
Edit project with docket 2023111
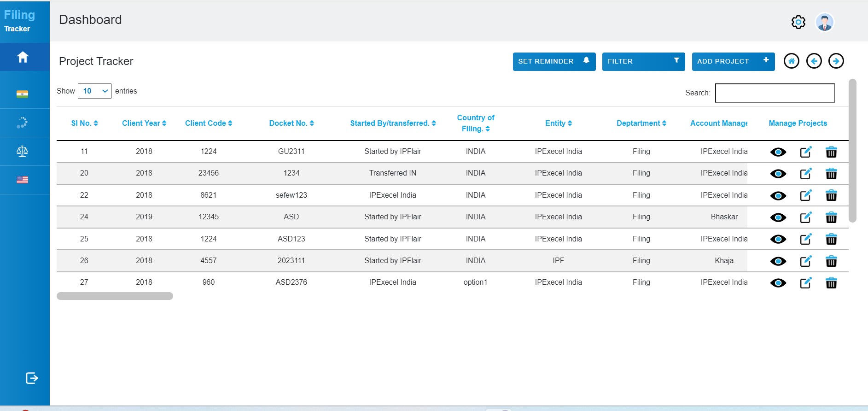tap(806, 261)
